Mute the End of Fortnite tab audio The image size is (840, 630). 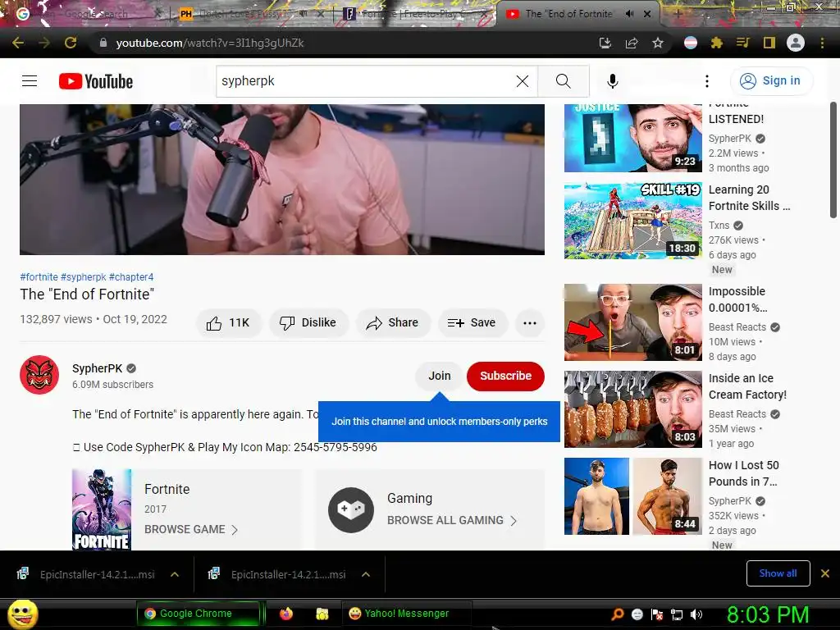tap(629, 14)
